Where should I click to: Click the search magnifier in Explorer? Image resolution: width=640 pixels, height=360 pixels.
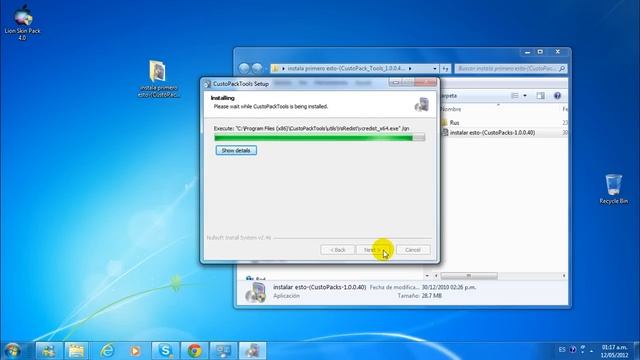(x=562, y=69)
